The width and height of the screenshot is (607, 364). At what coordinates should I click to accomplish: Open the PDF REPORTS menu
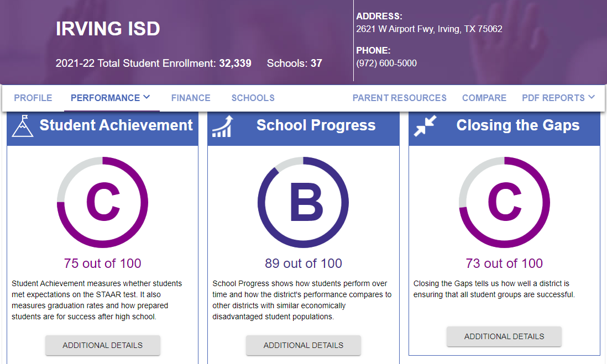(x=553, y=98)
